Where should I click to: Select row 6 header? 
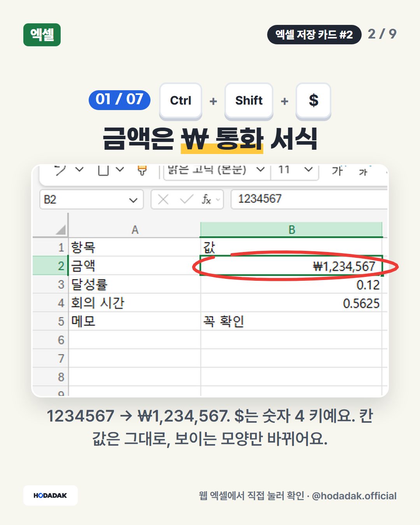[x=51, y=340]
